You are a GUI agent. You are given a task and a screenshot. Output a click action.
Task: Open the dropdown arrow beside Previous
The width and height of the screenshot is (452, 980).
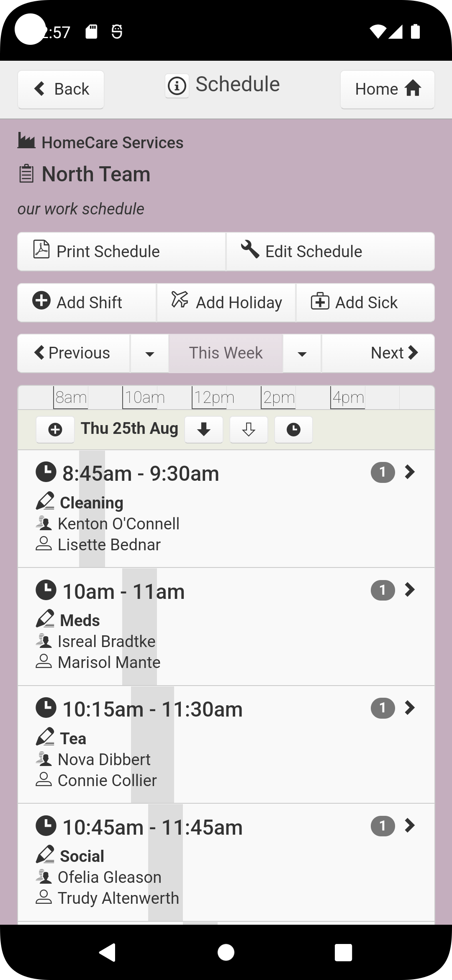pos(149,353)
